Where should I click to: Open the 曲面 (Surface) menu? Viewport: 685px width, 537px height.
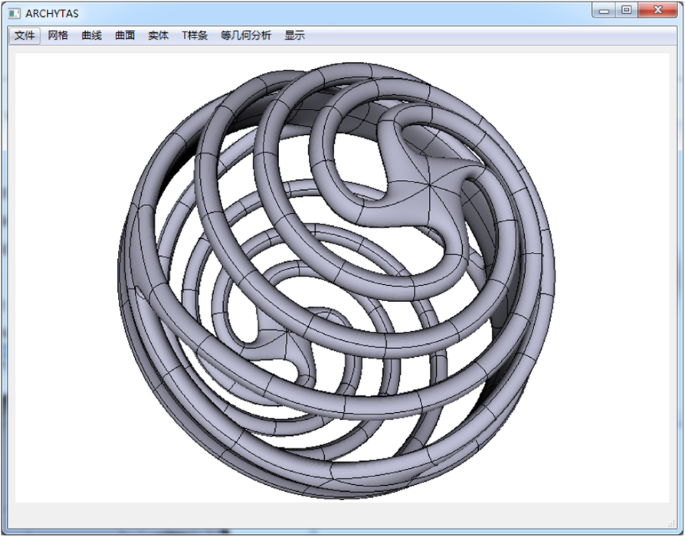(x=125, y=35)
